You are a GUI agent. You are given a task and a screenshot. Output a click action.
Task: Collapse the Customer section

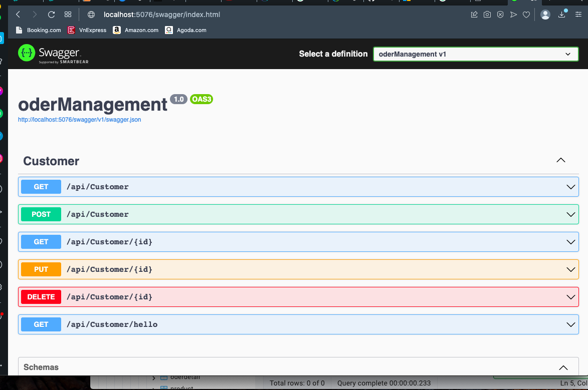(560, 161)
